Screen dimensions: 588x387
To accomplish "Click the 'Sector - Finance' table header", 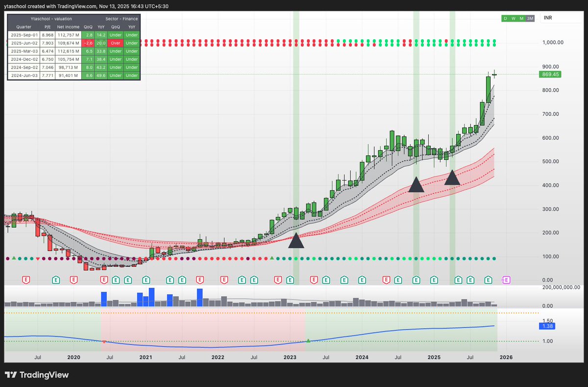I will pyautogui.click(x=122, y=19).
